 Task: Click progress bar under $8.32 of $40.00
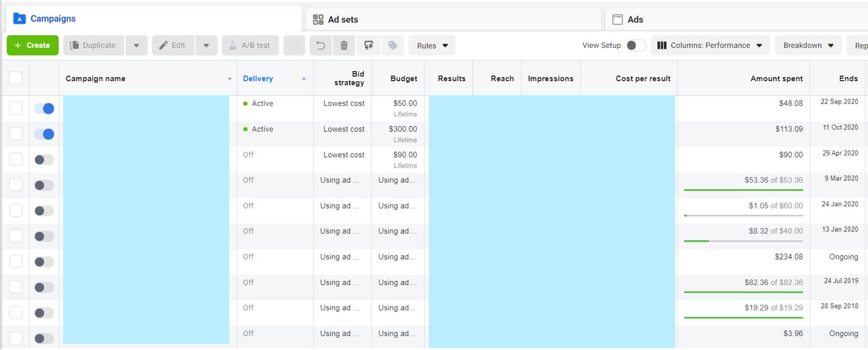(743, 241)
